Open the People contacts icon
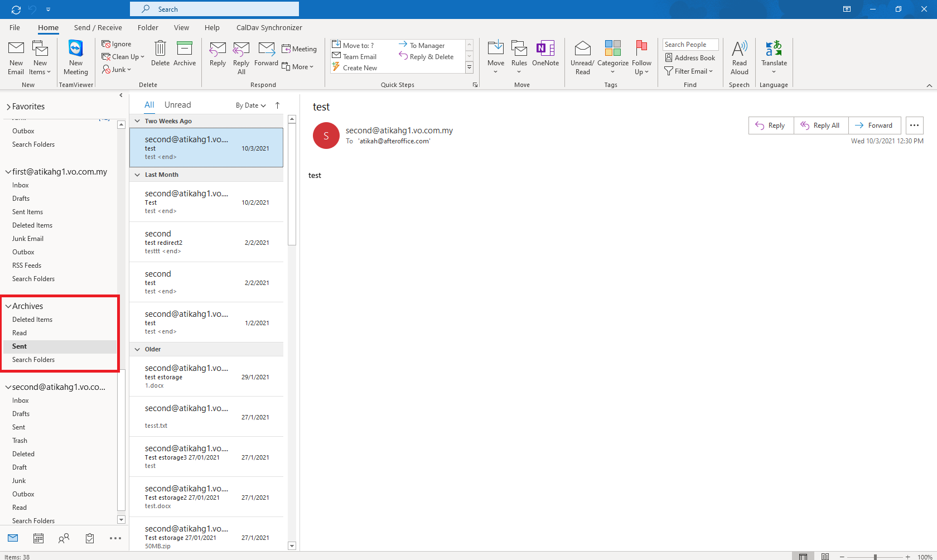 (64, 538)
